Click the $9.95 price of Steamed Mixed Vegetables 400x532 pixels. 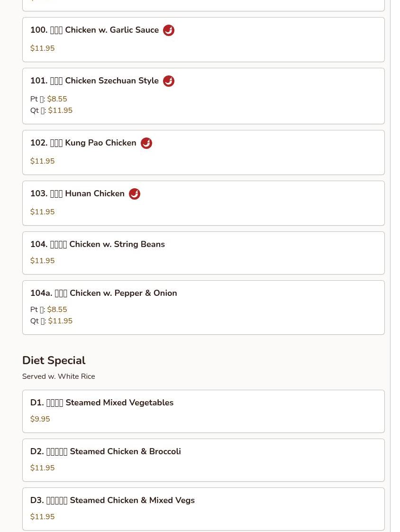point(40,419)
